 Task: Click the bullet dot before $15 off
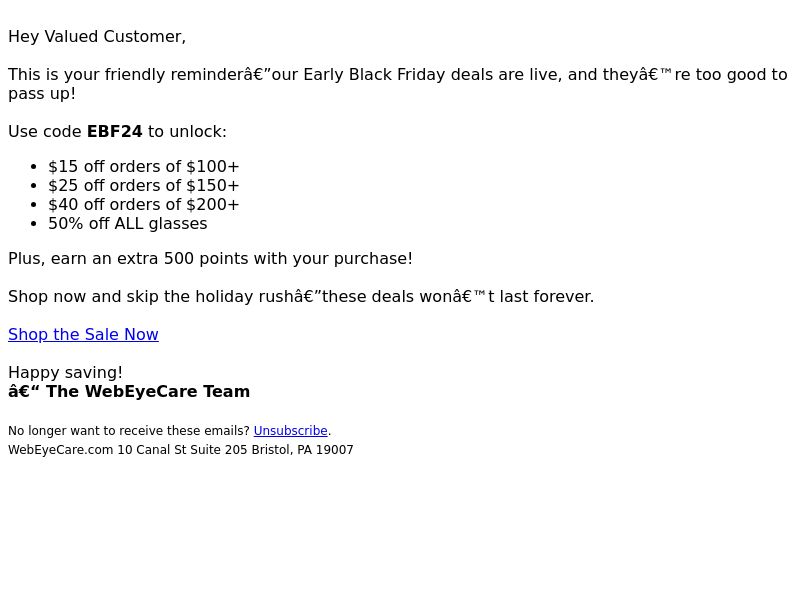[34, 167]
